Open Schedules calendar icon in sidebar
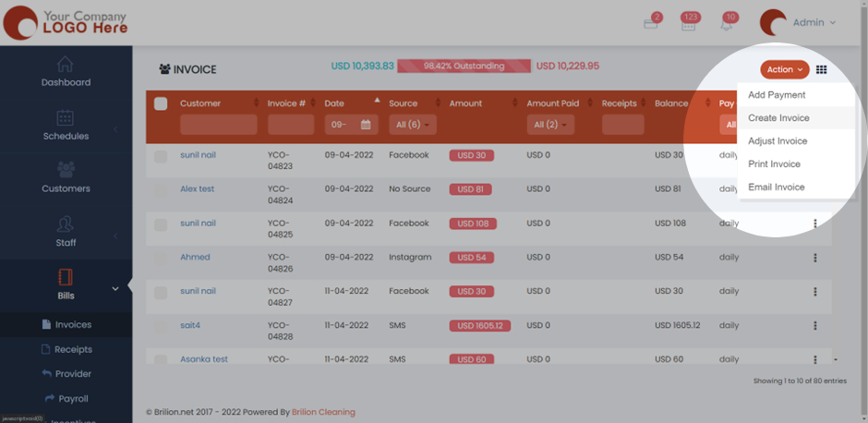 pos(65,118)
